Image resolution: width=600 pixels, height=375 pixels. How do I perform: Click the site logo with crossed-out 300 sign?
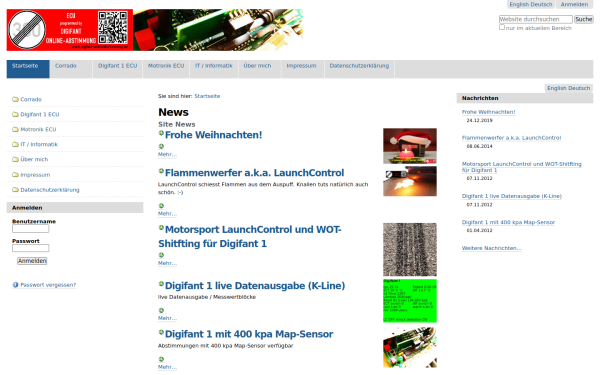(x=27, y=30)
